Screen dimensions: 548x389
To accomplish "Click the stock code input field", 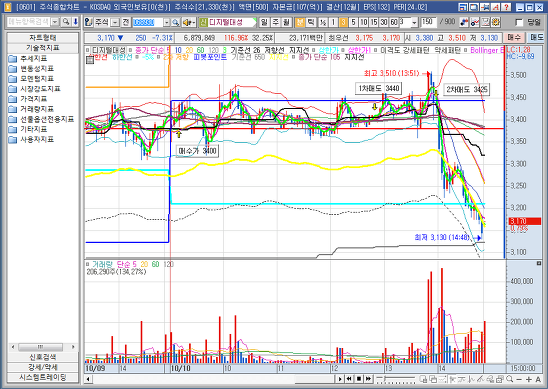I will pyautogui.click(x=147, y=22).
